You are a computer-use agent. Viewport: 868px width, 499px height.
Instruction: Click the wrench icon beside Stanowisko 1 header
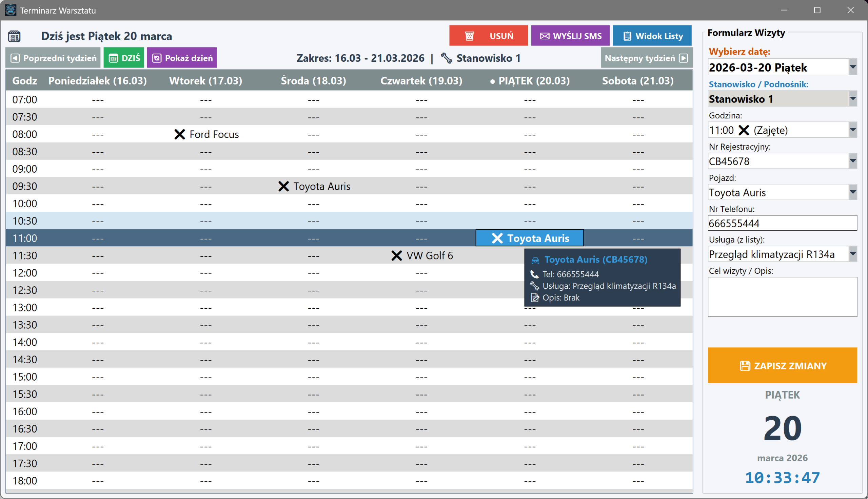click(x=446, y=58)
